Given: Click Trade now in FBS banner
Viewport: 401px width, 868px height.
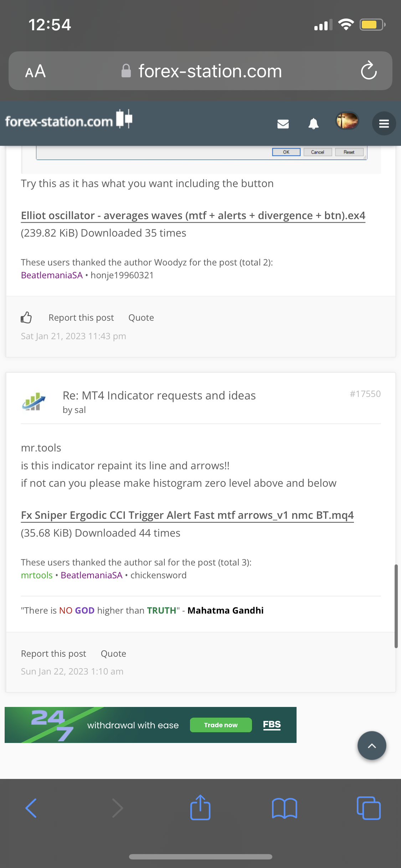Looking at the screenshot, I should [221, 725].
